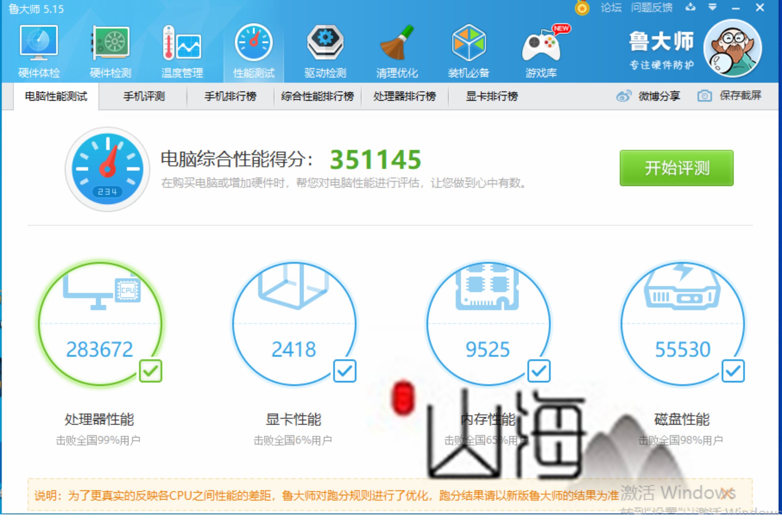Uncheck the 磁盘性能 test checkbox
782x532 pixels.
[x=733, y=371]
